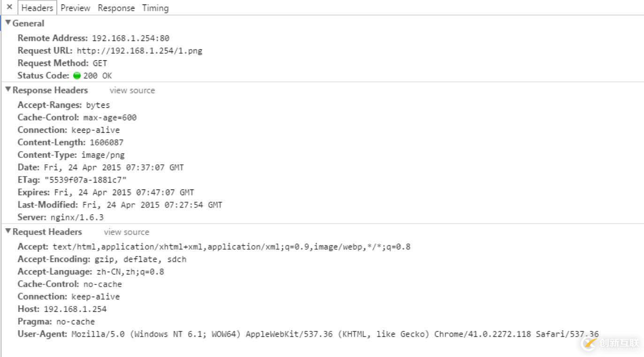Viewport: 644px width, 357px height.
Task: Close the request details panel
Action: coord(9,8)
